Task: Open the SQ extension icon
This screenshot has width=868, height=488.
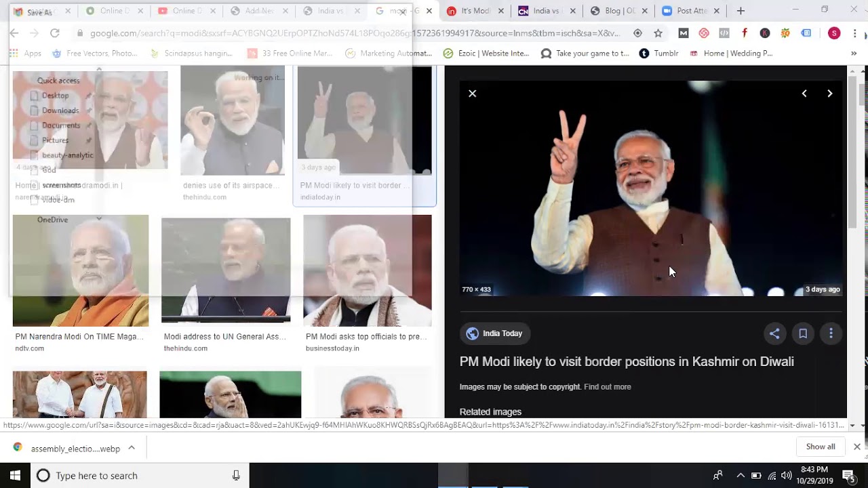Action: [785, 33]
